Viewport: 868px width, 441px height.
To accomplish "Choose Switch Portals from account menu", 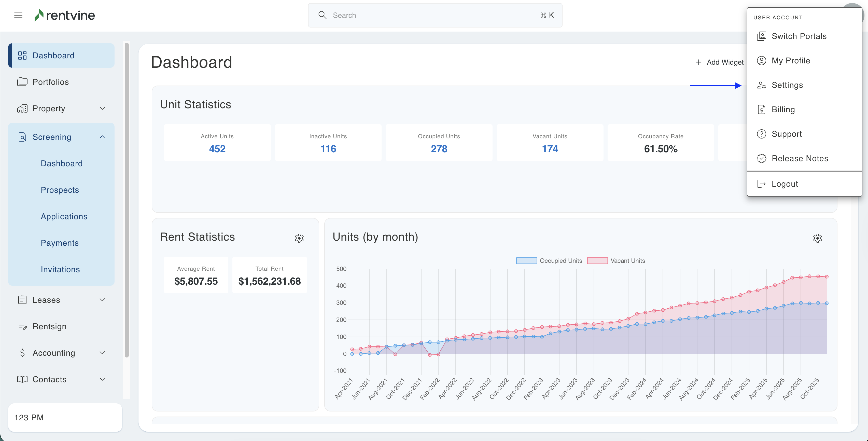I will click(799, 36).
